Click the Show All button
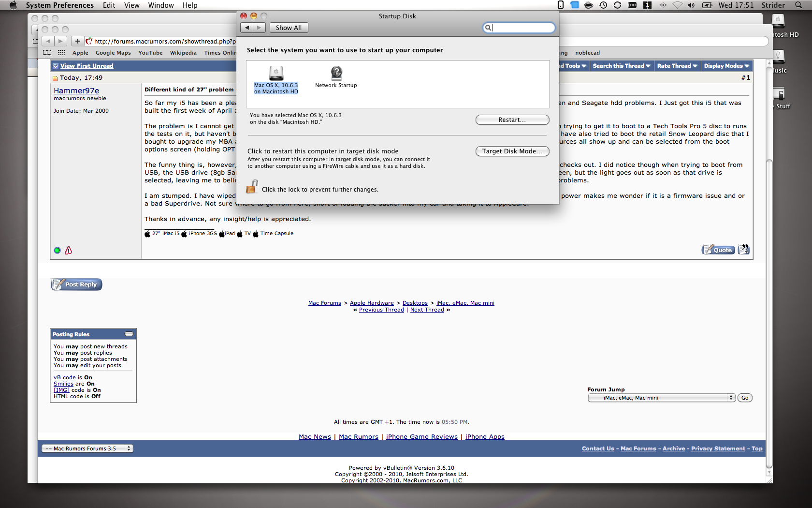 click(289, 28)
